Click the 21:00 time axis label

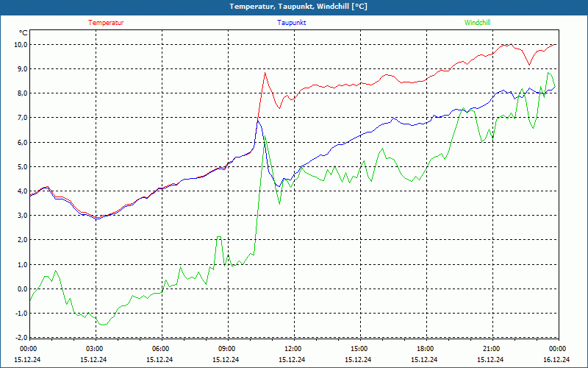pos(492,349)
